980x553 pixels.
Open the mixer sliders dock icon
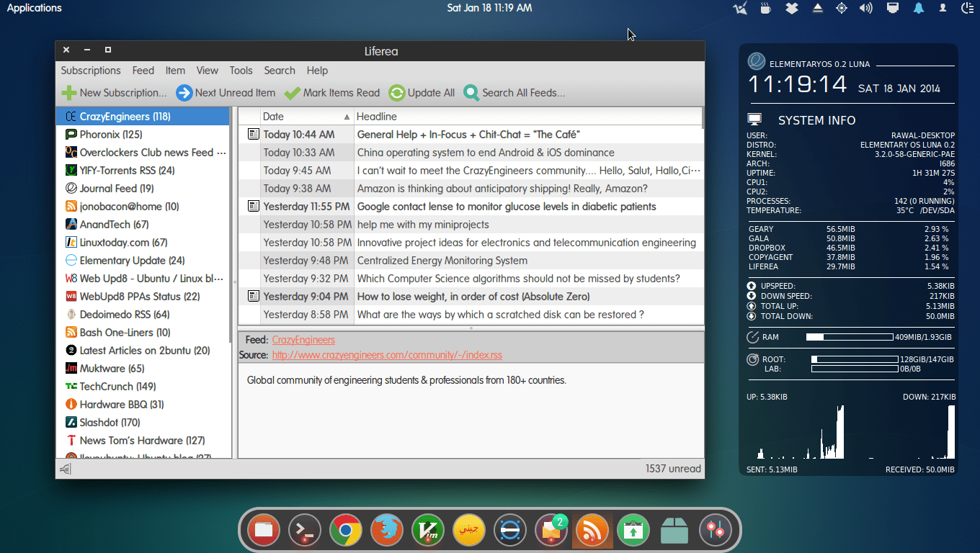click(x=716, y=531)
